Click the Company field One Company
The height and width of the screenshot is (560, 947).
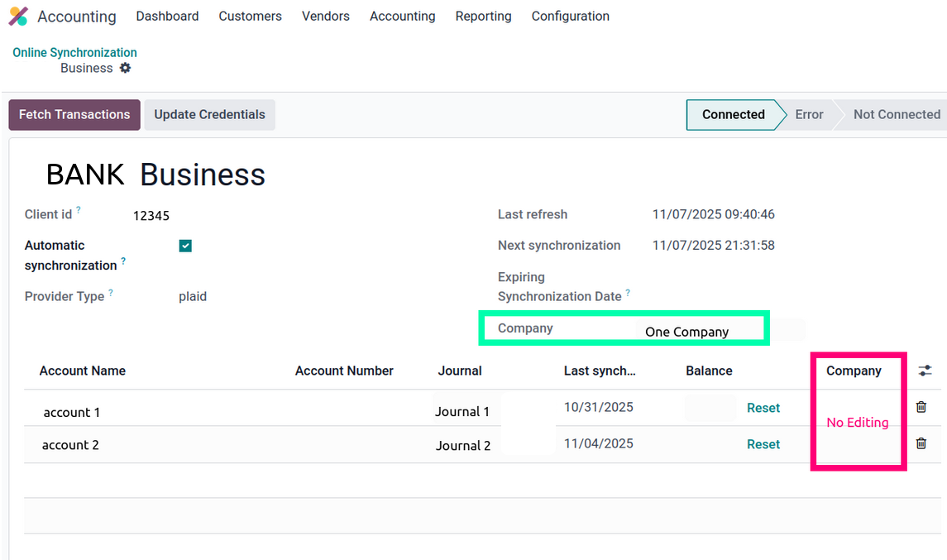click(x=686, y=332)
